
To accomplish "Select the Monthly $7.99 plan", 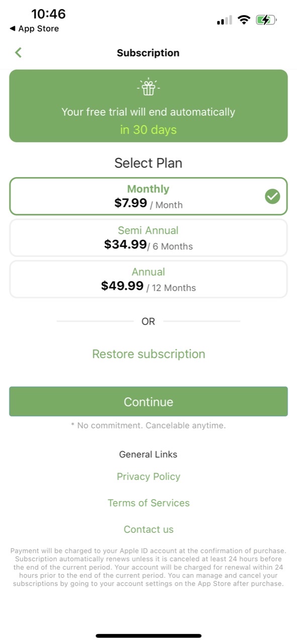I will click(x=148, y=196).
